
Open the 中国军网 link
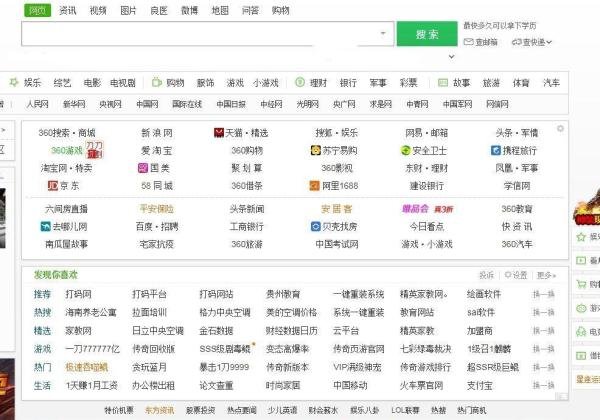tap(457, 104)
